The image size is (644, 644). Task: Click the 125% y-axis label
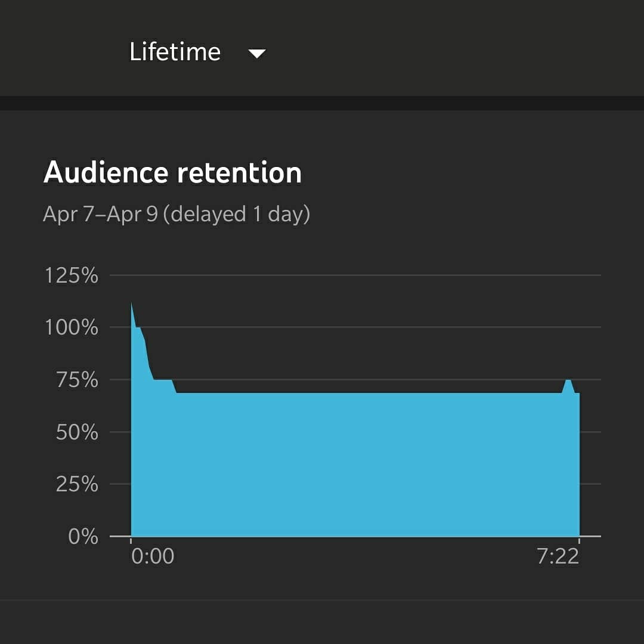click(x=71, y=276)
